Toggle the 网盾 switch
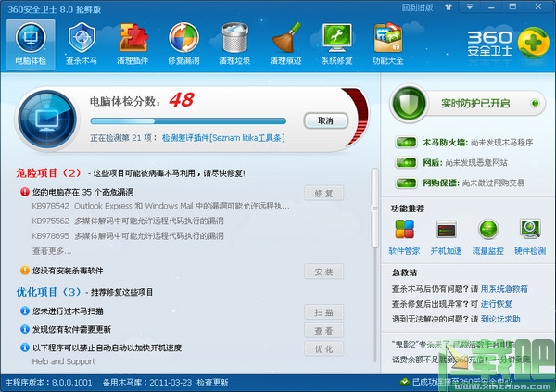 point(406,163)
